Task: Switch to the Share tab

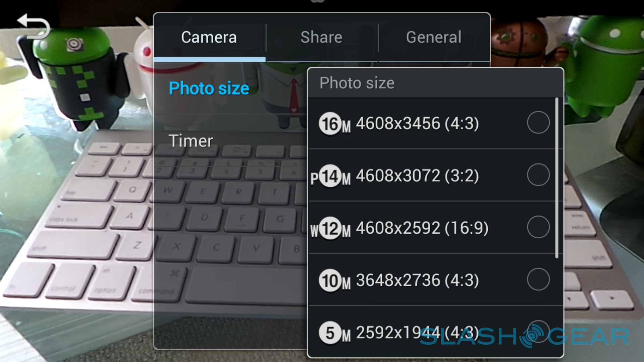Action: [x=322, y=37]
